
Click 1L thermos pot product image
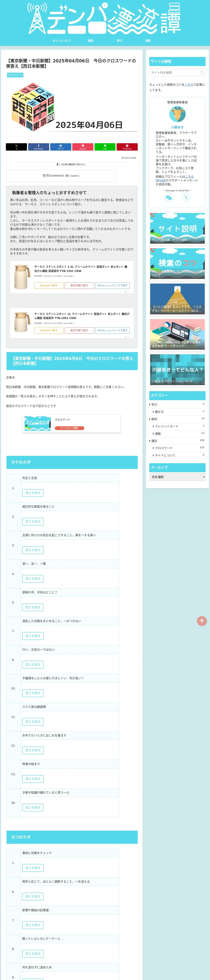[x=22, y=323]
